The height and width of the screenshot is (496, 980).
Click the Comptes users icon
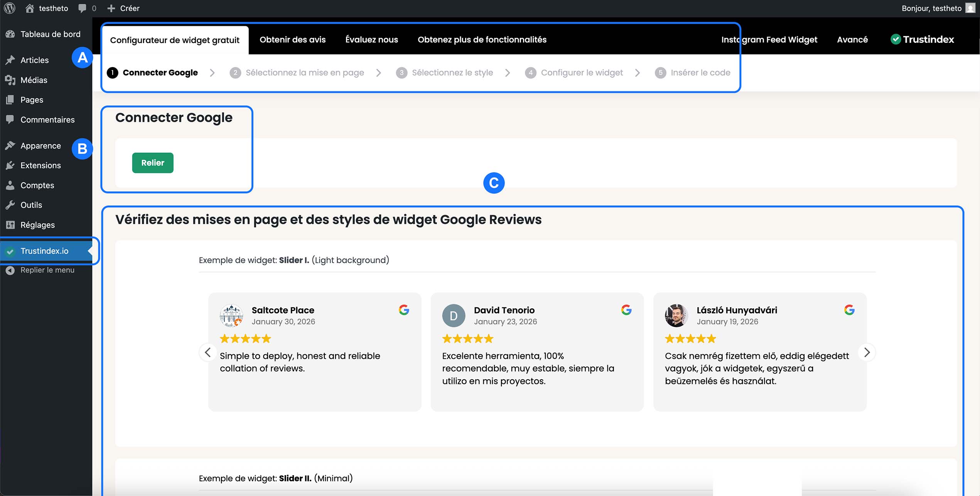click(10, 185)
